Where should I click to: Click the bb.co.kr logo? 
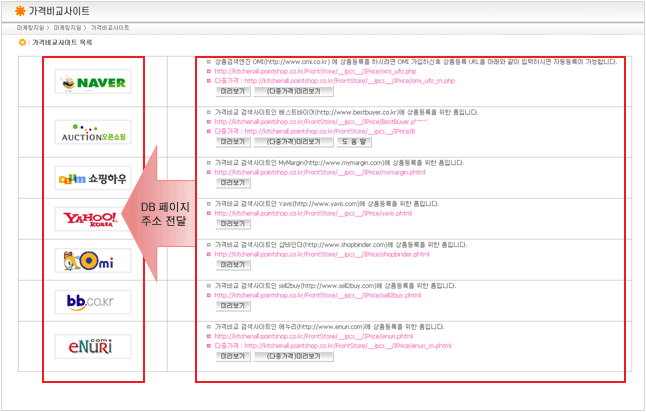93,302
